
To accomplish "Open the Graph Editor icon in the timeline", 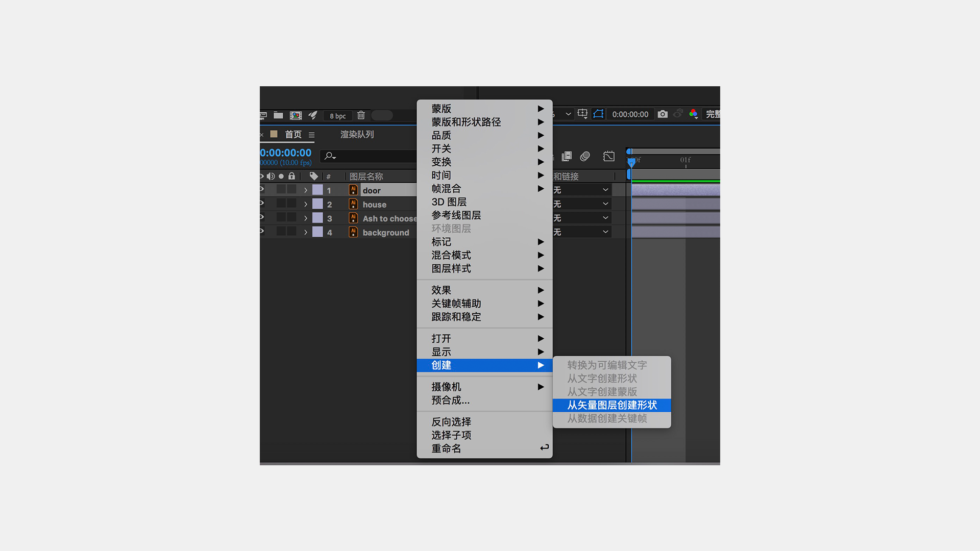I will (608, 156).
